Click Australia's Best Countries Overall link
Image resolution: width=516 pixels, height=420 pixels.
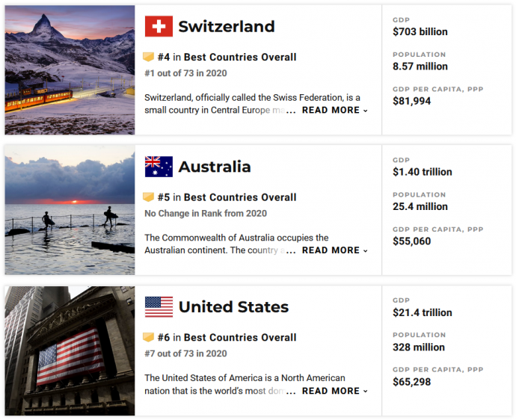pos(240,197)
